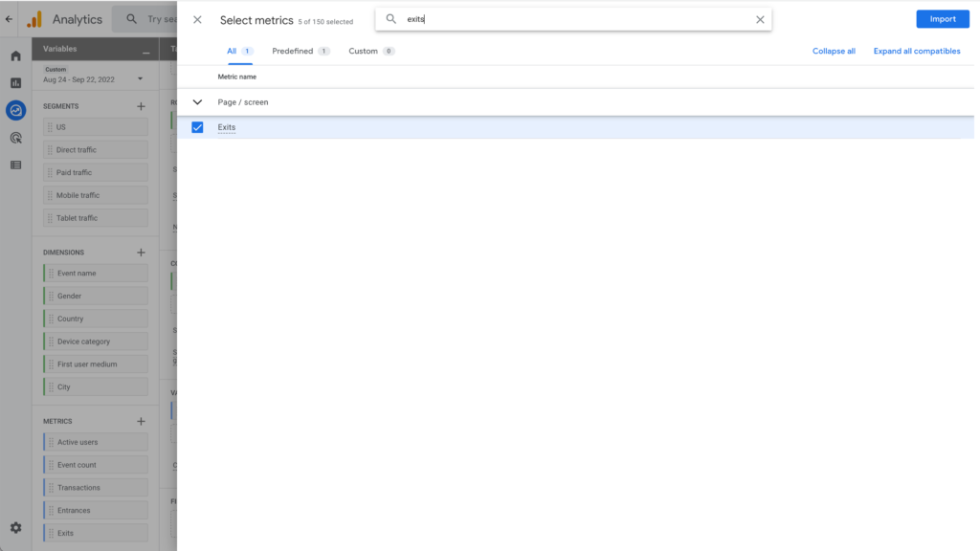Add a new metric with plus icon
This screenshot has width=980, height=551.
[x=141, y=421]
